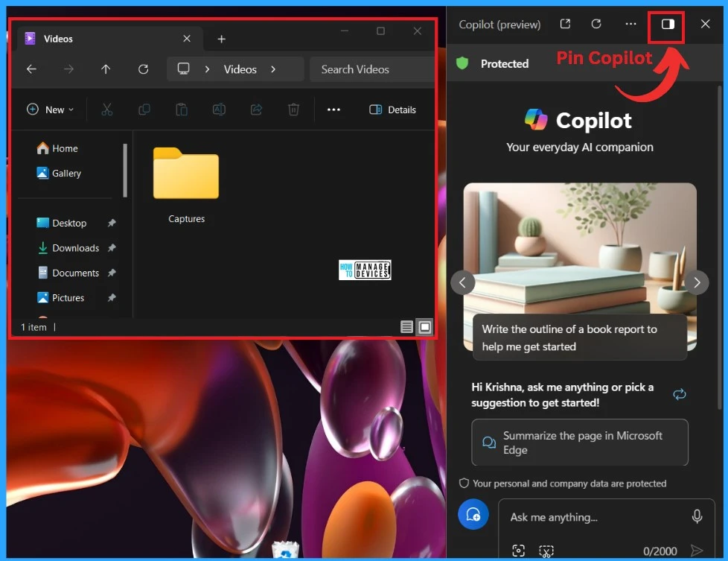
Task: Click the Back arrow in File Explorer
Action: (x=31, y=69)
